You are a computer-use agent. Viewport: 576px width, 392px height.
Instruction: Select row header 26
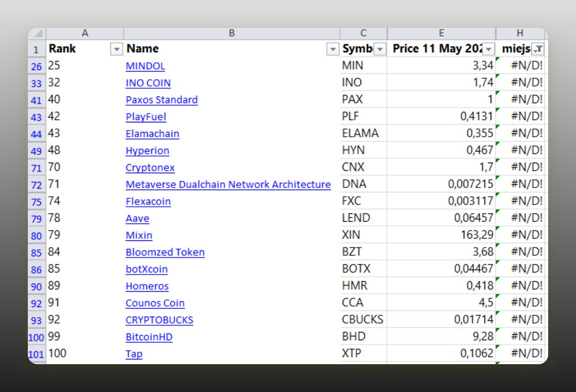37,66
